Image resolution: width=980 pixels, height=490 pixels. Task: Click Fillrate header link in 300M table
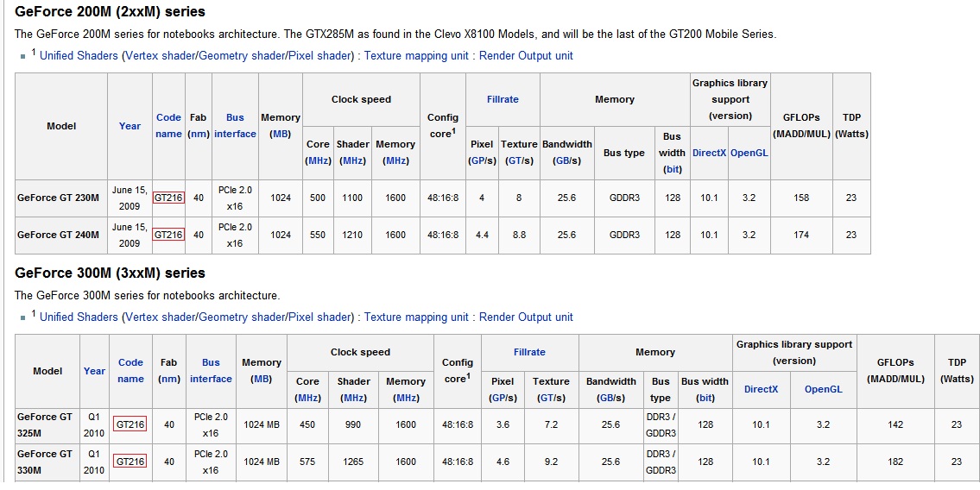529,352
